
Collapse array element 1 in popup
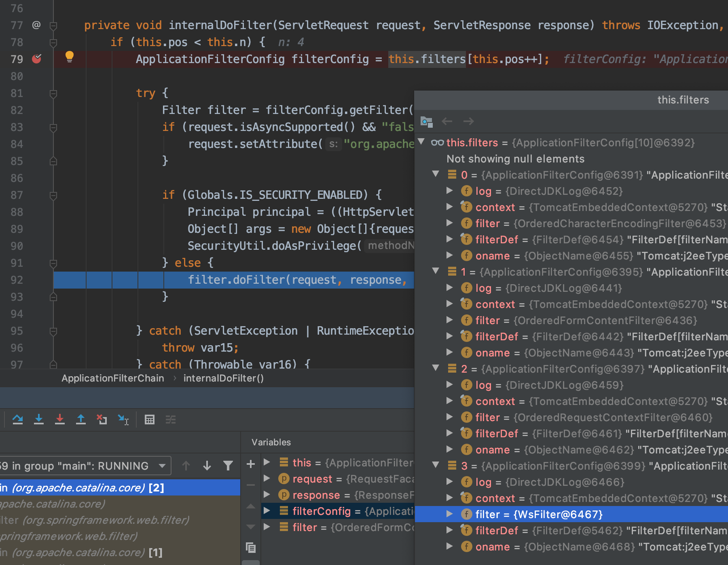click(436, 271)
